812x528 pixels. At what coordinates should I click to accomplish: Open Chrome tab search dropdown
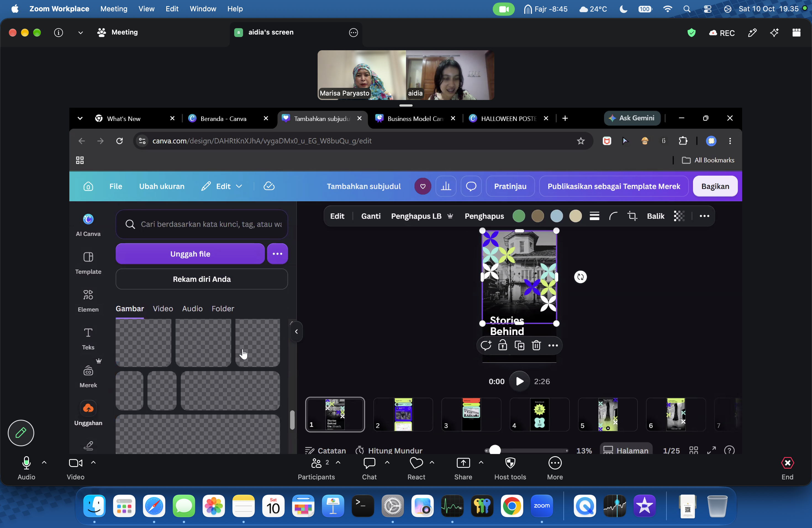coord(80,118)
